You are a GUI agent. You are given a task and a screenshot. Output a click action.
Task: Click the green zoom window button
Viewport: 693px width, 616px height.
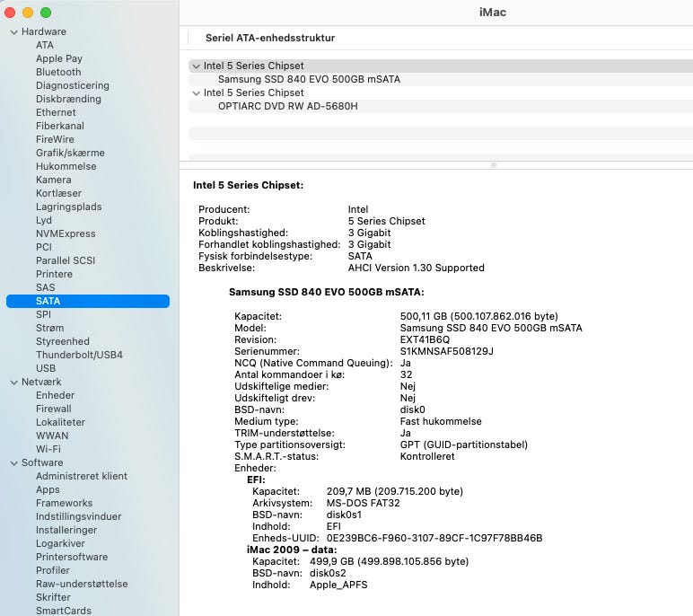point(46,13)
